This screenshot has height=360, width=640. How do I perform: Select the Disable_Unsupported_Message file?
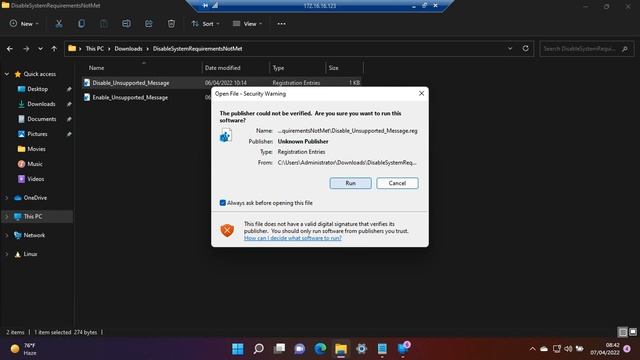coord(131,83)
